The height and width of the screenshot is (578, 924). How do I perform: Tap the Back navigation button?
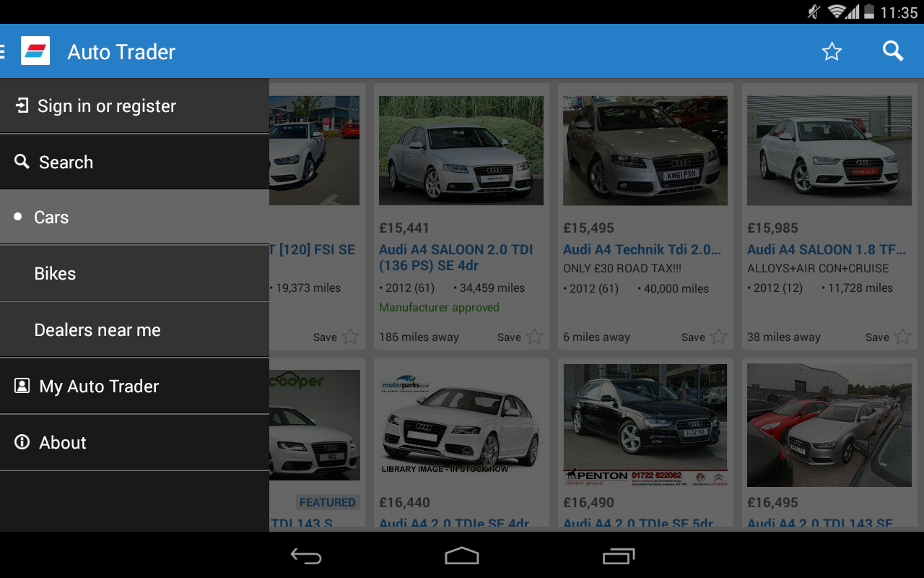click(305, 555)
